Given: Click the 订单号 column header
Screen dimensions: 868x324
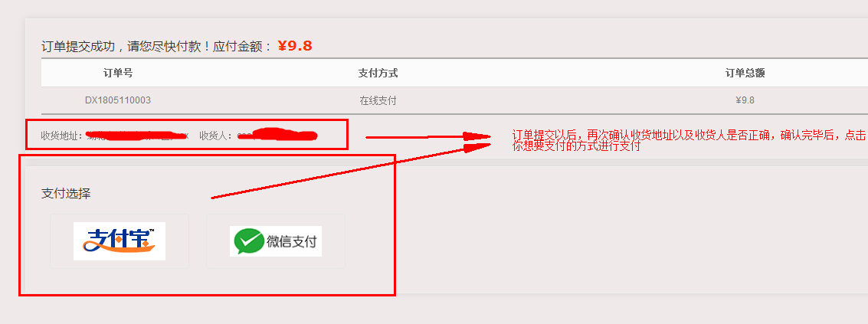Looking at the screenshot, I should (x=118, y=73).
